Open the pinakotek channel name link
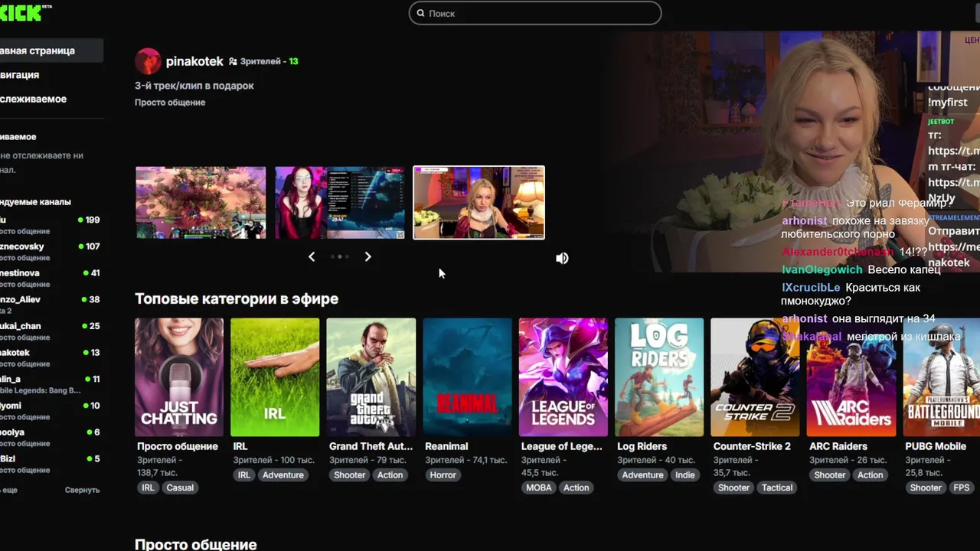Screen dimensions: 980x551 click(x=194, y=61)
